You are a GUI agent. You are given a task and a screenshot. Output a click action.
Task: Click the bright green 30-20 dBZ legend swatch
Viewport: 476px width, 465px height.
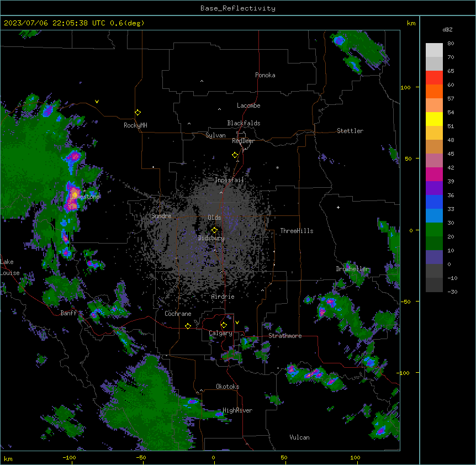434,230
